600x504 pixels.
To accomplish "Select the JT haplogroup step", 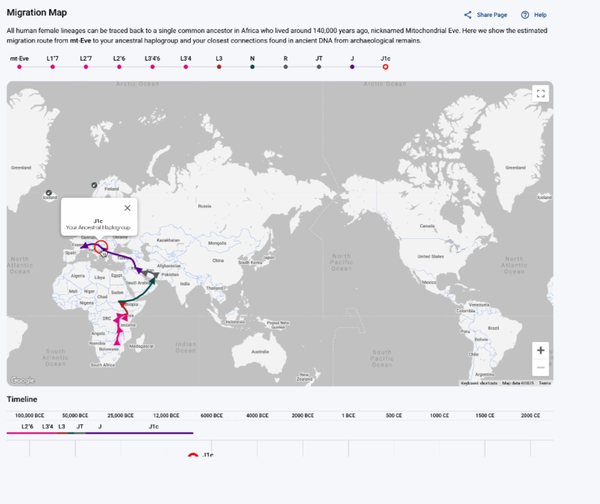I will pos(319,68).
